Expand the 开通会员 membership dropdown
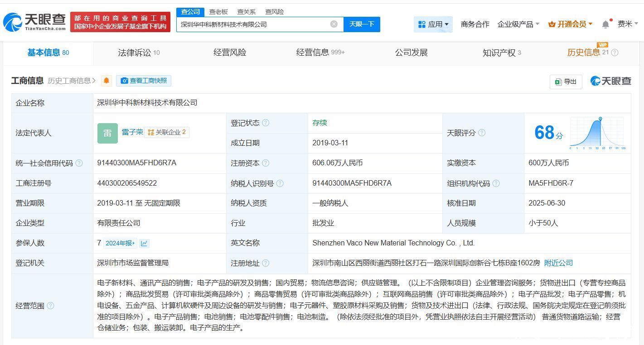Screen dimensions: 644x345 (570, 24)
